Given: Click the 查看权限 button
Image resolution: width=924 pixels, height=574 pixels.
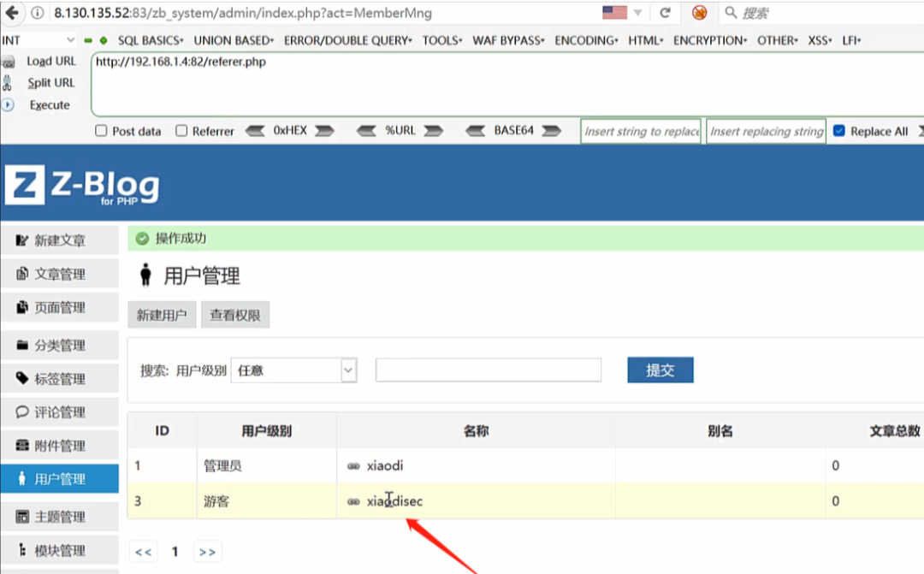Looking at the screenshot, I should click(235, 316).
